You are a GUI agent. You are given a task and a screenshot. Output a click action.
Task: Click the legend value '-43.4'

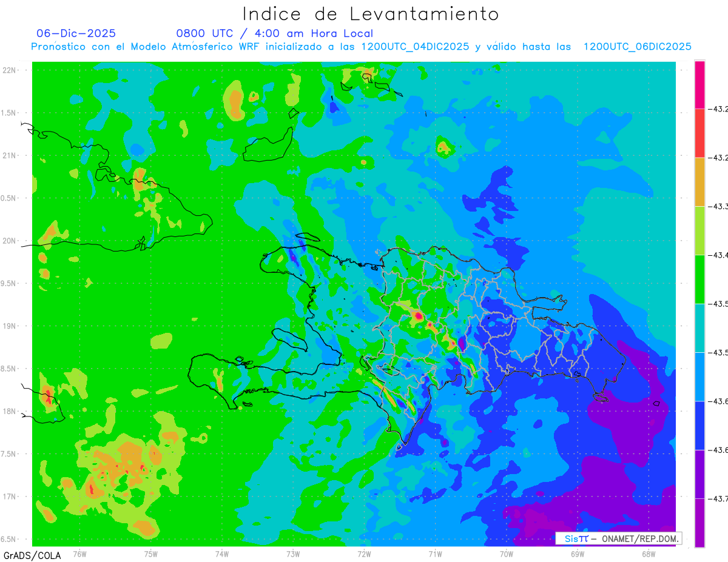pos(720,255)
